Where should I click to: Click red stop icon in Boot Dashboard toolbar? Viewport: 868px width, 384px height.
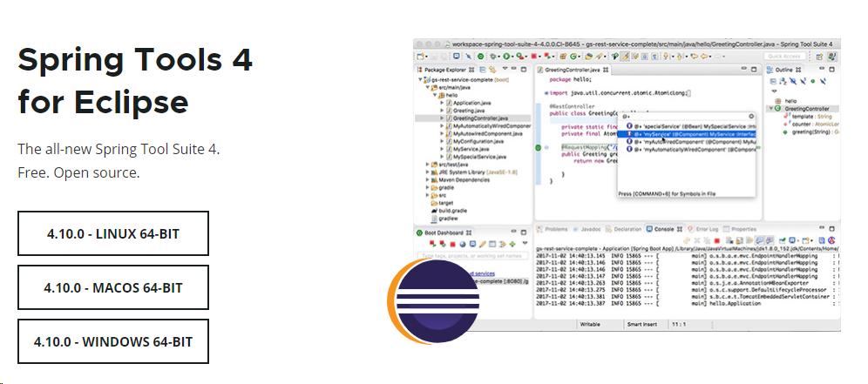coord(452,244)
